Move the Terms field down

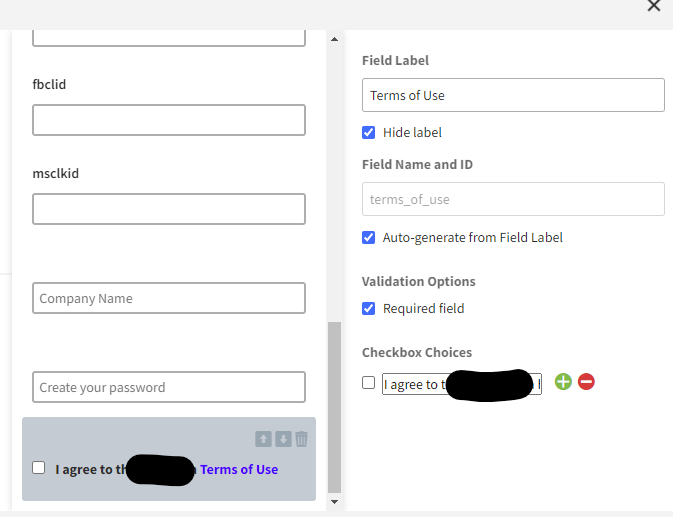click(x=283, y=439)
